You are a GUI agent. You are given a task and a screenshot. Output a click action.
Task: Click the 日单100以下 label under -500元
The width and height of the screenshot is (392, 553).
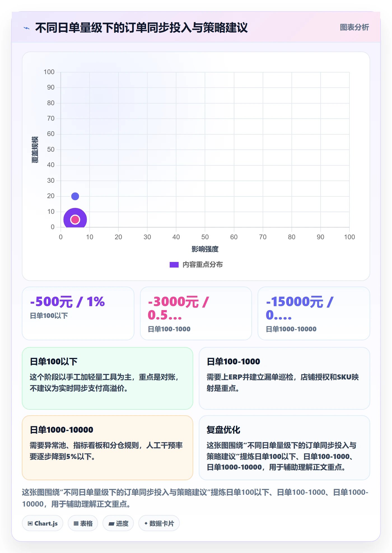pyautogui.click(x=49, y=316)
